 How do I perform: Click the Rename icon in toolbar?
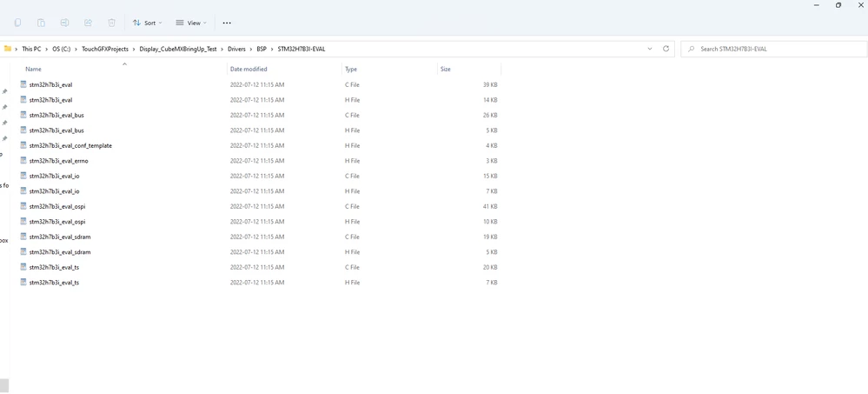(x=65, y=23)
